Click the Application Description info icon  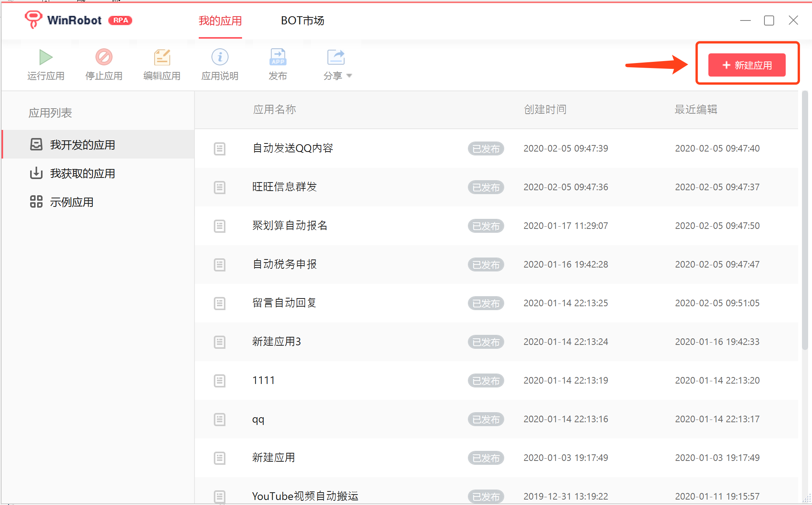click(x=220, y=57)
